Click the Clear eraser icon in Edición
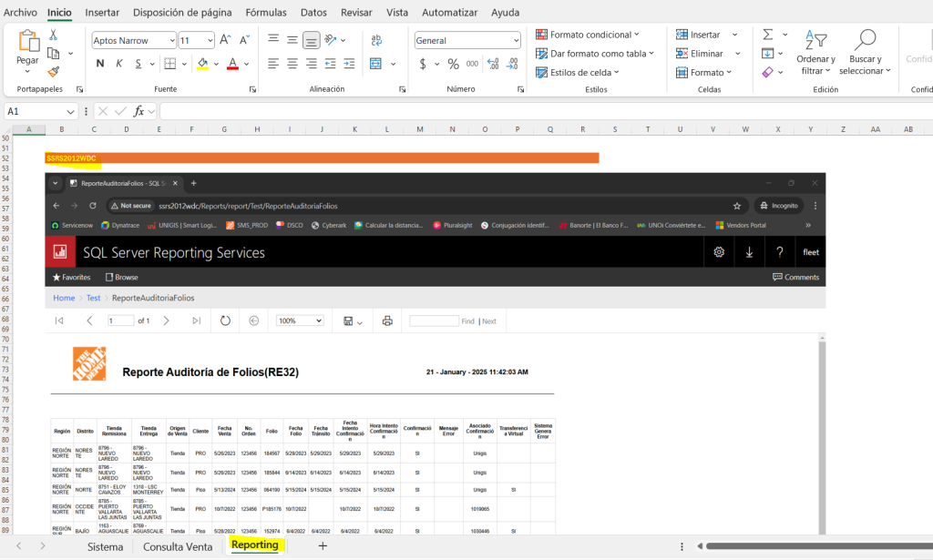933x560 pixels. [x=768, y=72]
